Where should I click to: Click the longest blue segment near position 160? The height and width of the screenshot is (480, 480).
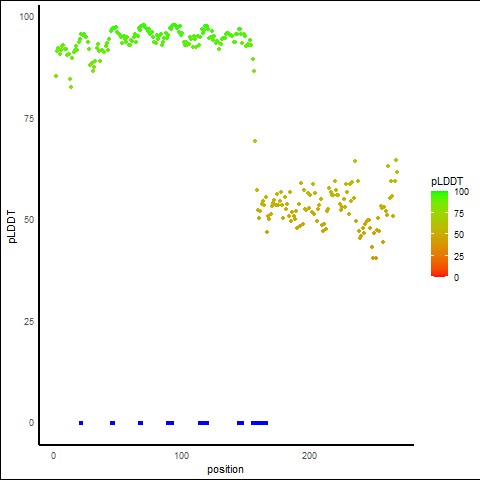click(259, 423)
